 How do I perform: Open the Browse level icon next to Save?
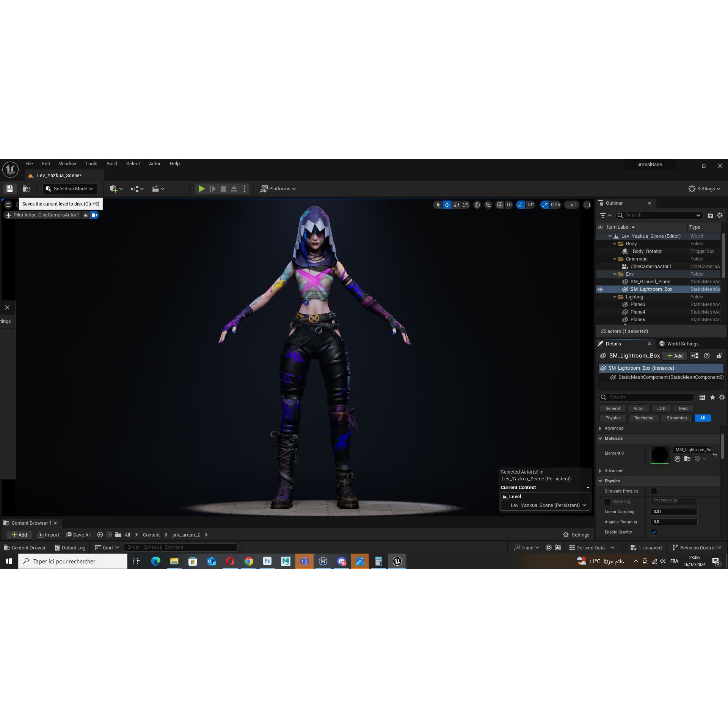pyautogui.click(x=26, y=188)
